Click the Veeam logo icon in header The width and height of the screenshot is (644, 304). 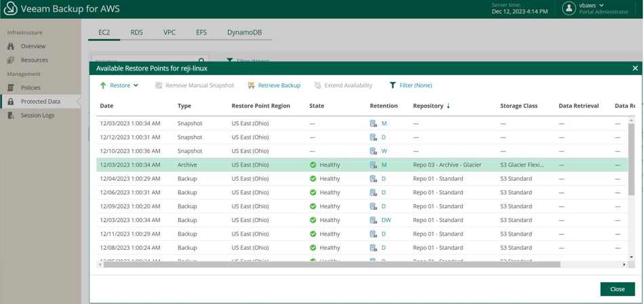coord(10,9)
